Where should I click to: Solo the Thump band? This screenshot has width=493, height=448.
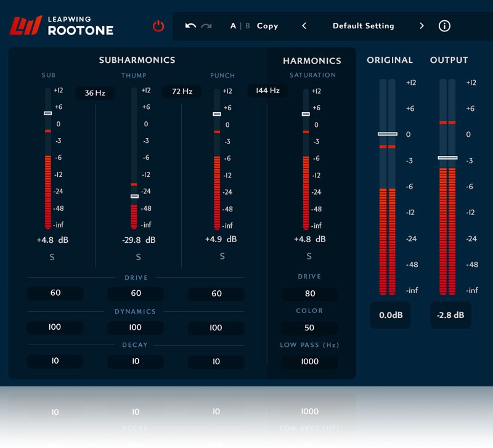click(138, 257)
